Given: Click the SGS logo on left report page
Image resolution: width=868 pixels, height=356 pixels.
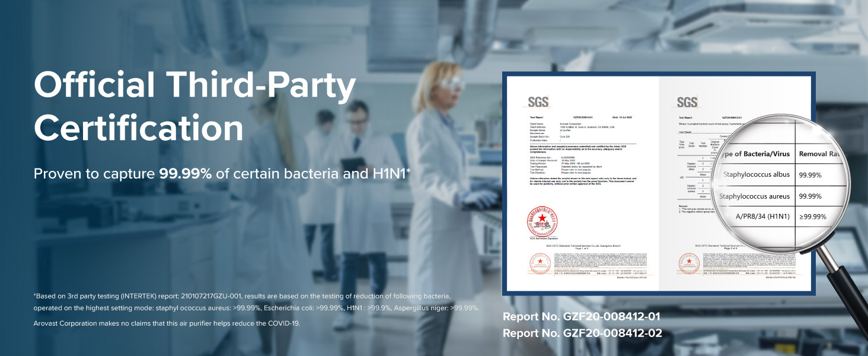Looking at the screenshot, I should tap(538, 102).
